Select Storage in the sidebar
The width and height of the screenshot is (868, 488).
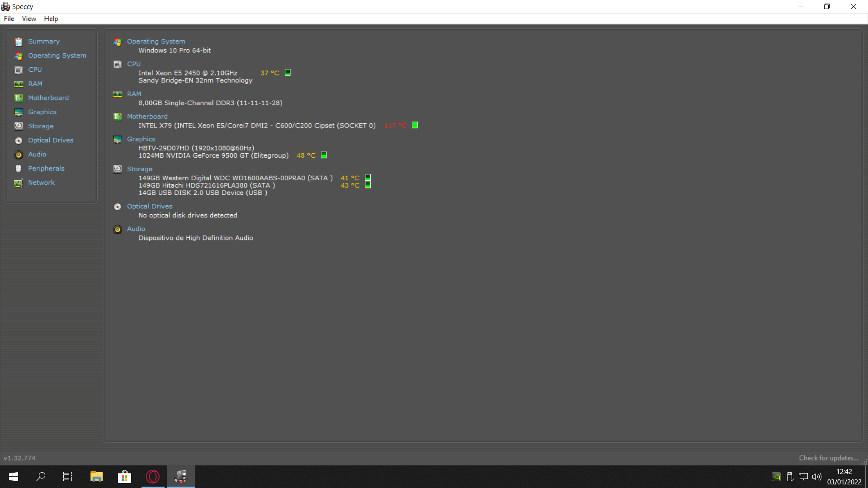(41, 126)
